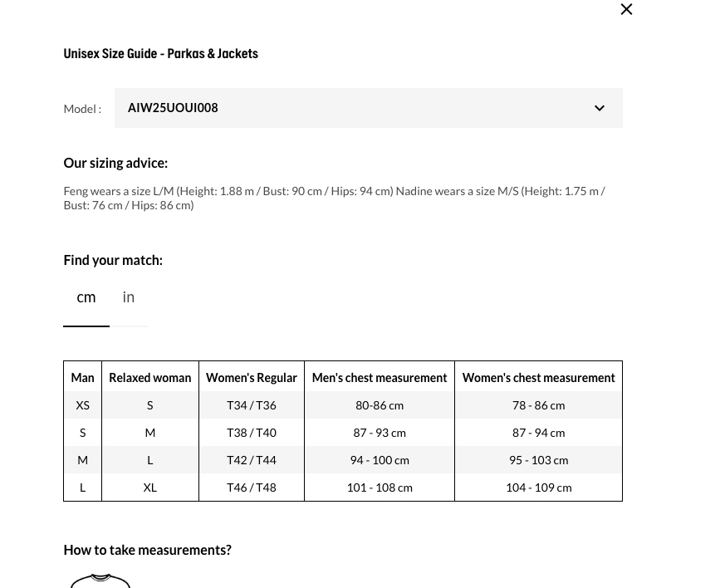Click the Relaxed woman column header
The height and width of the screenshot is (588, 720).
[150, 378]
